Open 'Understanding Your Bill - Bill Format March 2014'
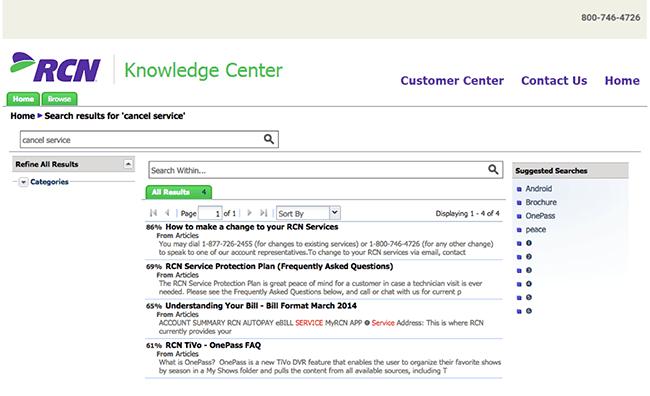Image resolution: width=650 pixels, height=396 pixels. click(x=261, y=306)
